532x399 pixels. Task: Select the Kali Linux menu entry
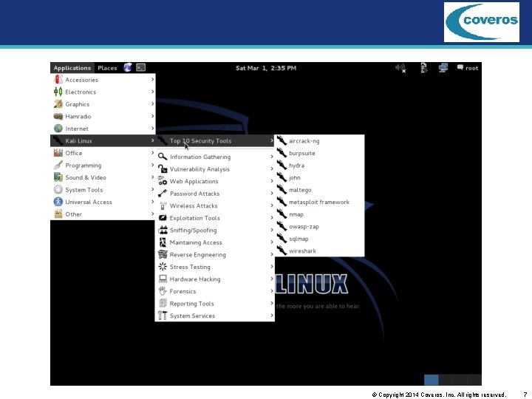click(103, 140)
